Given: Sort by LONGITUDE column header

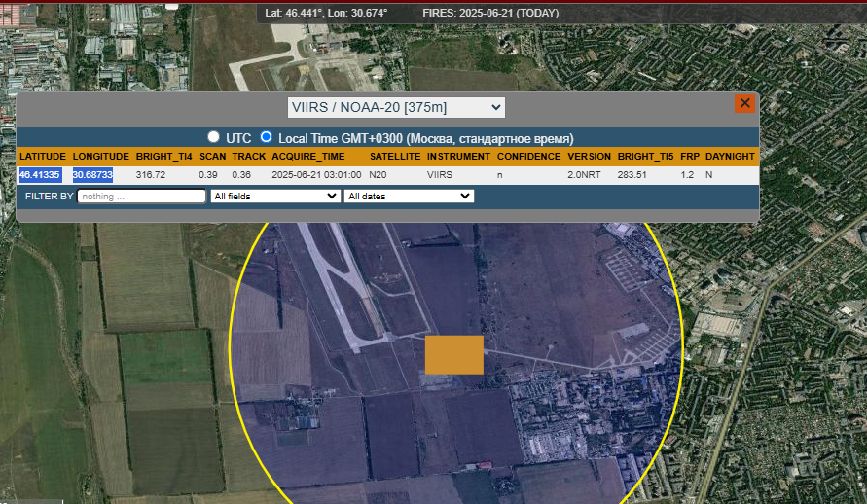Looking at the screenshot, I should [100, 157].
